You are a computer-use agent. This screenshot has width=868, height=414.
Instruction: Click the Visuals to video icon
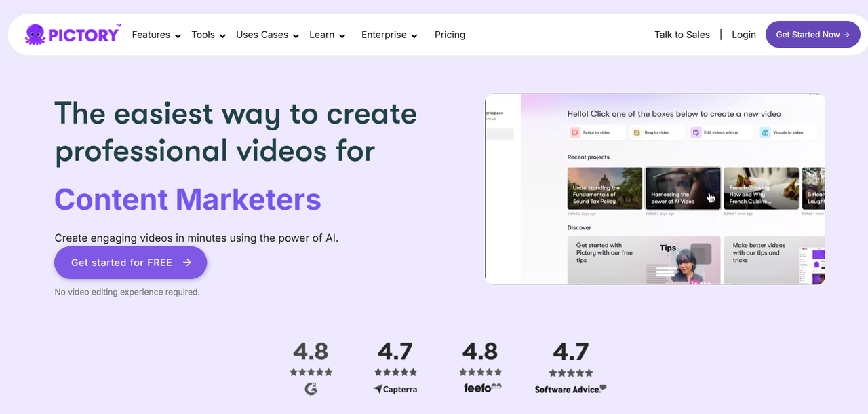(765, 133)
